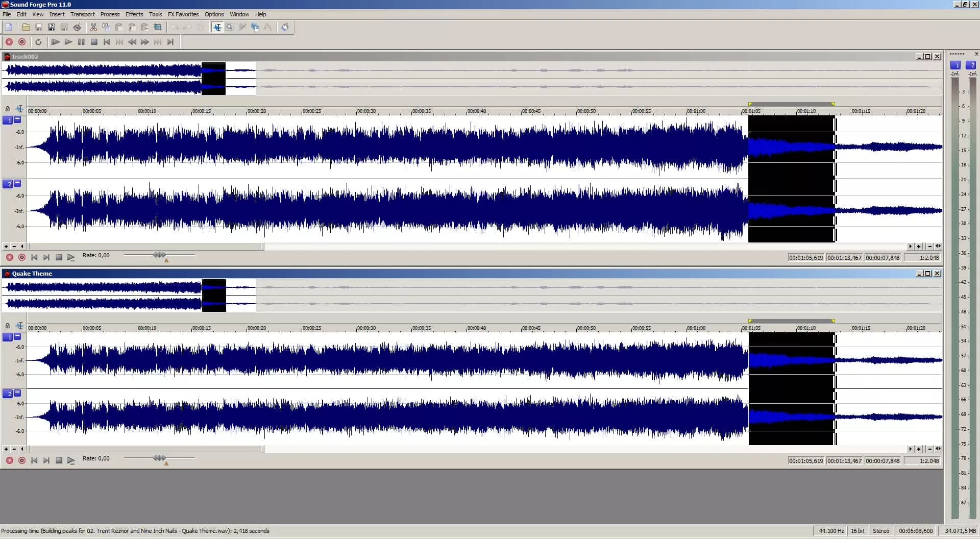Click the Copy toolbar icon
The image size is (980, 539).
(x=106, y=27)
